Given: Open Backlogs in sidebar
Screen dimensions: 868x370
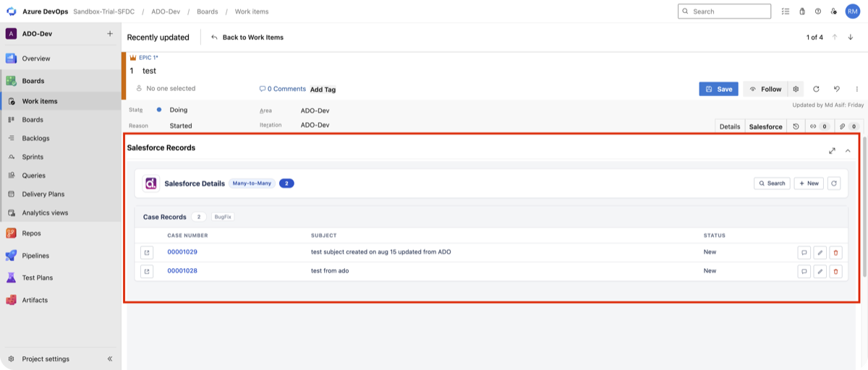Looking at the screenshot, I should tap(61, 138).
